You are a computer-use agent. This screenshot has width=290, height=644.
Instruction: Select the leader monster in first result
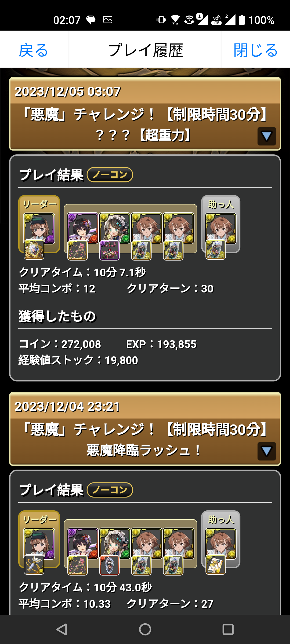[39, 229]
